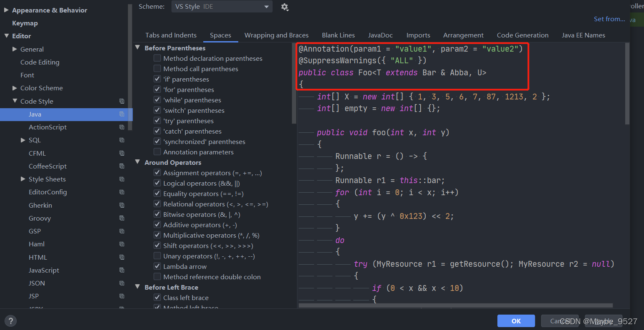Click the copy-settings icon beside HTML
644x330 pixels.
(x=122, y=257)
